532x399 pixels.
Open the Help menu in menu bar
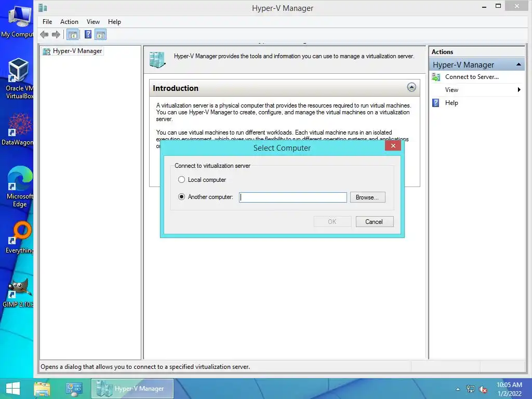[x=114, y=22]
